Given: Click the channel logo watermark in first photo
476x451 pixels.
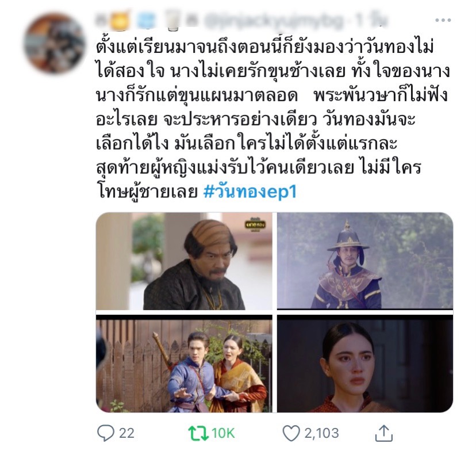Looking at the screenshot, I should pyautogui.click(x=255, y=225).
